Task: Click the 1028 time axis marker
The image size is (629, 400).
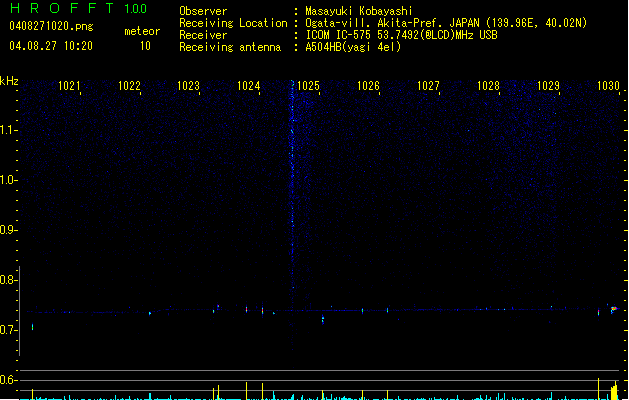Action: 488,86
